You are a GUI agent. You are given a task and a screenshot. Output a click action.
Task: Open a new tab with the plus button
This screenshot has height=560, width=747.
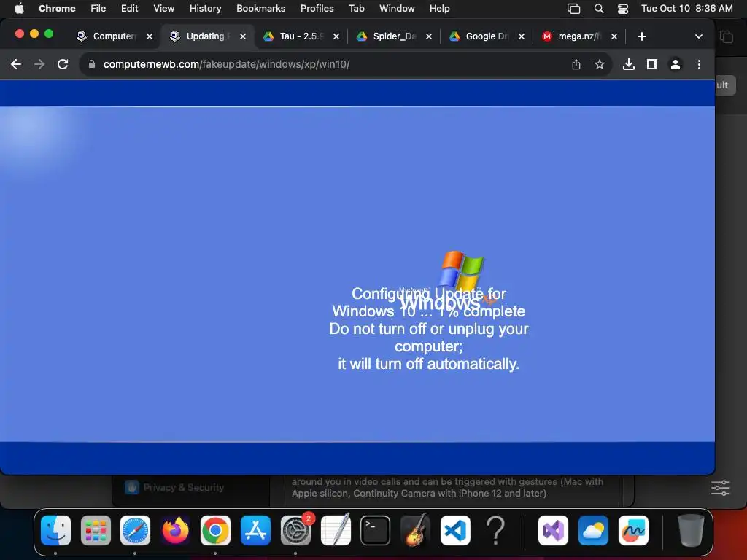tap(642, 36)
